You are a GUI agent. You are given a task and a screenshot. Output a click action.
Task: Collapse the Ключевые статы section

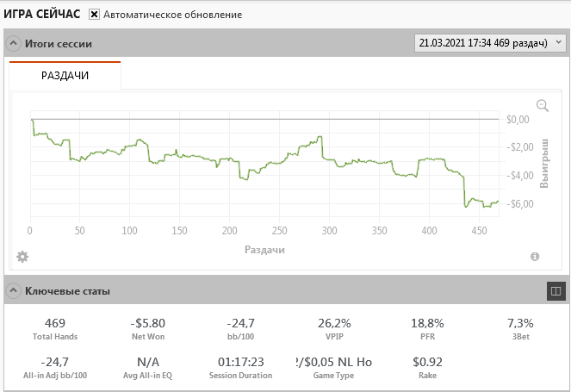(14, 291)
